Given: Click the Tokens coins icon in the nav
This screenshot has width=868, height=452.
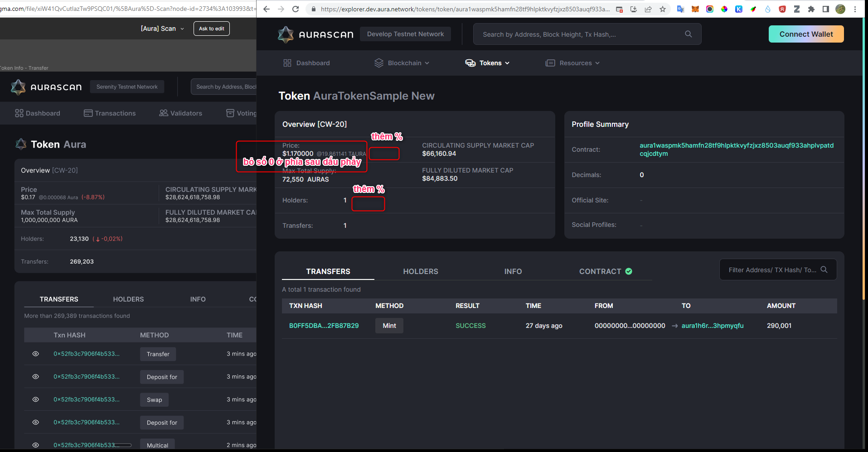Looking at the screenshot, I should pyautogui.click(x=470, y=63).
